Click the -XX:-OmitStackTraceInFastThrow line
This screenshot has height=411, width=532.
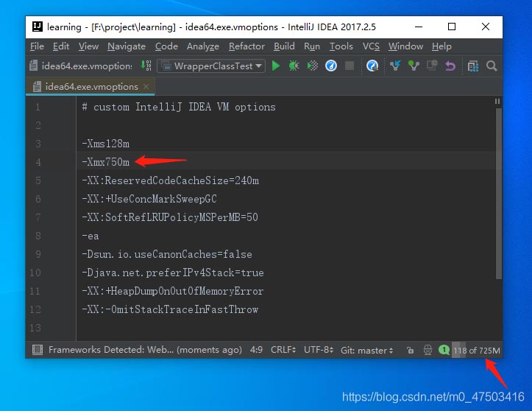point(170,309)
